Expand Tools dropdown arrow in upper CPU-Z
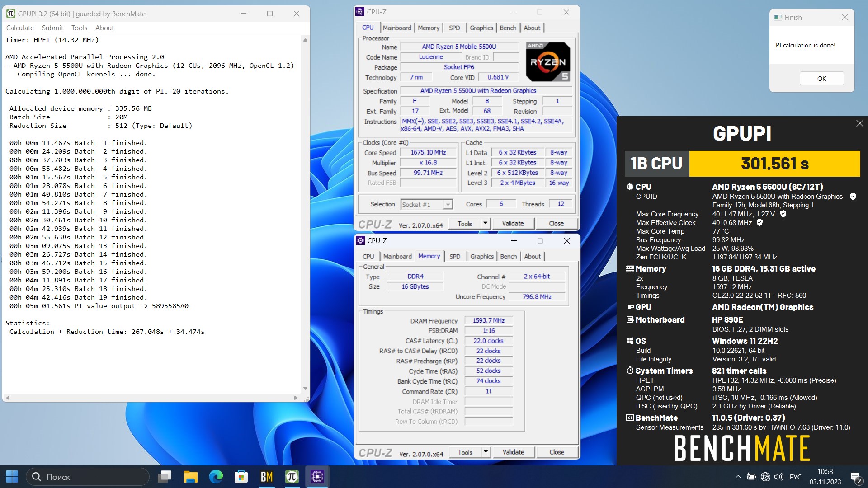868x488 pixels. click(485, 223)
